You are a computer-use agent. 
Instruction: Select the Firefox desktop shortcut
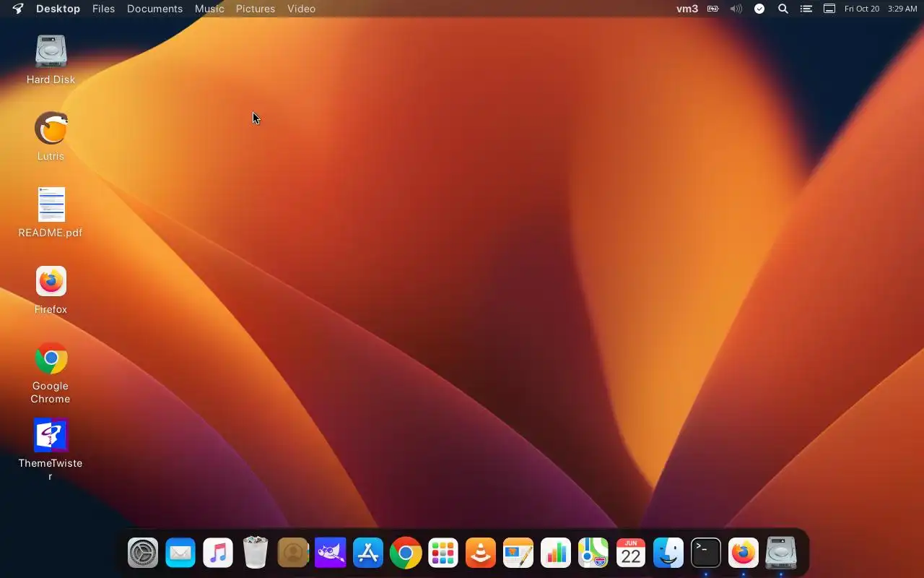[51, 282]
